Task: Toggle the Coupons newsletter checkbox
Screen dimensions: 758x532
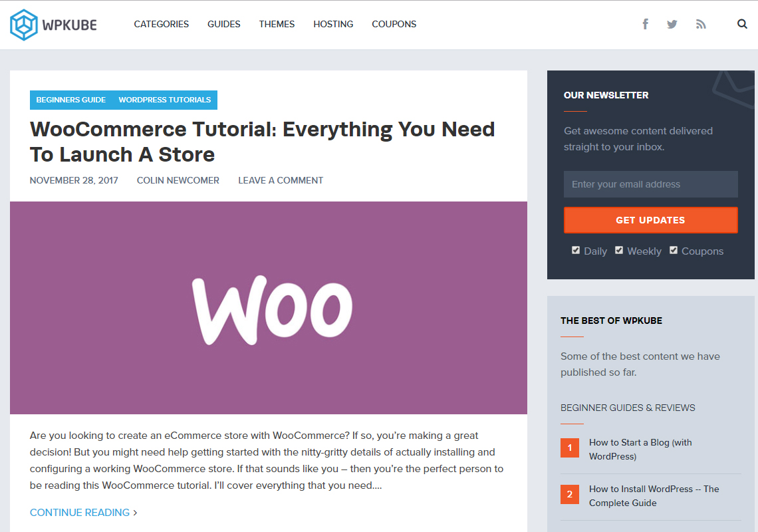Action: click(674, 250)
